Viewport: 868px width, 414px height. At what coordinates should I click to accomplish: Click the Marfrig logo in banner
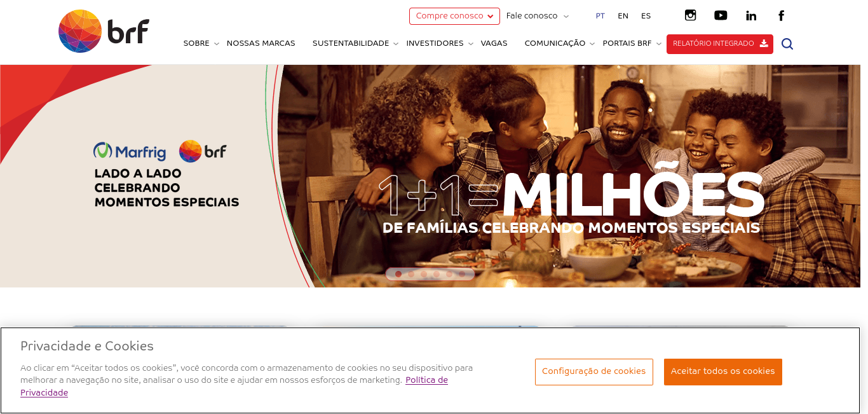pos(130,151)
